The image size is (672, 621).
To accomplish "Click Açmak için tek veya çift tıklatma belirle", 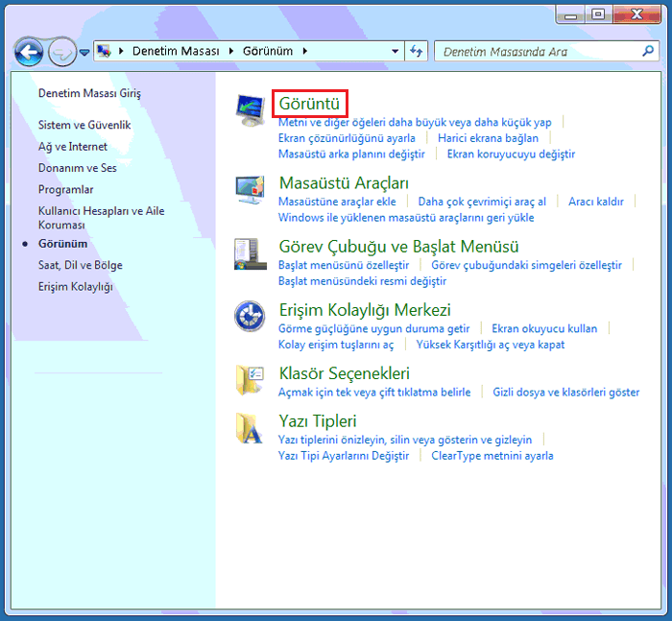I will (374, 392).
